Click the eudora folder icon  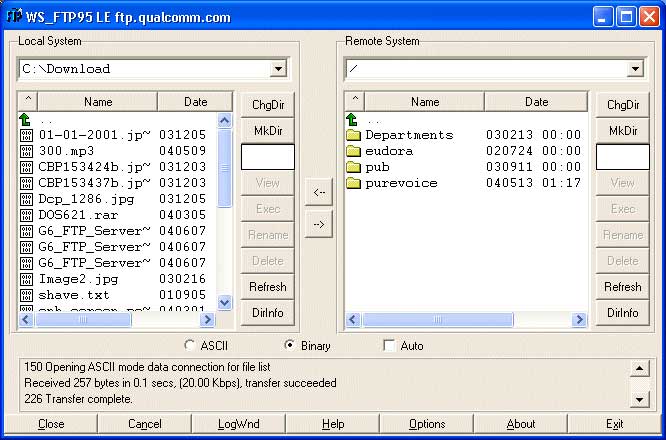[x=353, y=151]
